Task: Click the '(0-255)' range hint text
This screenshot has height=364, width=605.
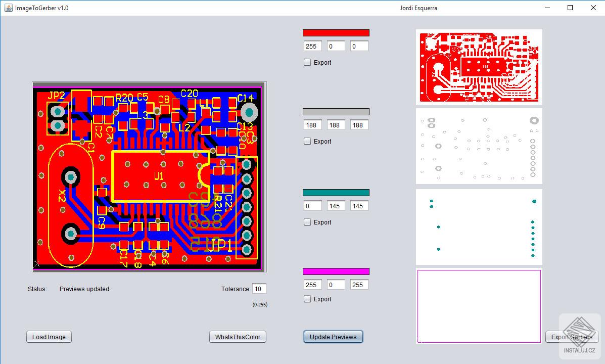Action: click(260, 304)
